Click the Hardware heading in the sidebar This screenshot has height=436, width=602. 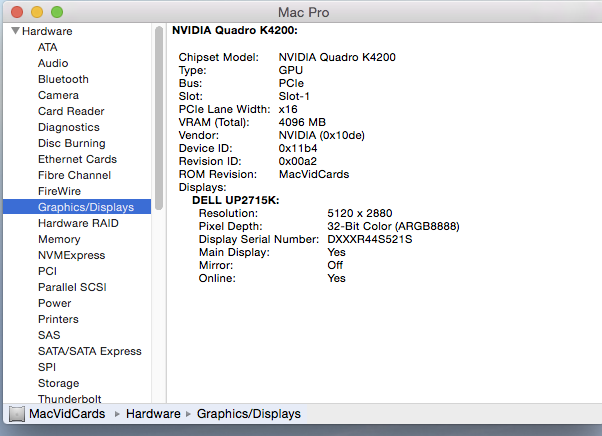[x=47, y=31]
